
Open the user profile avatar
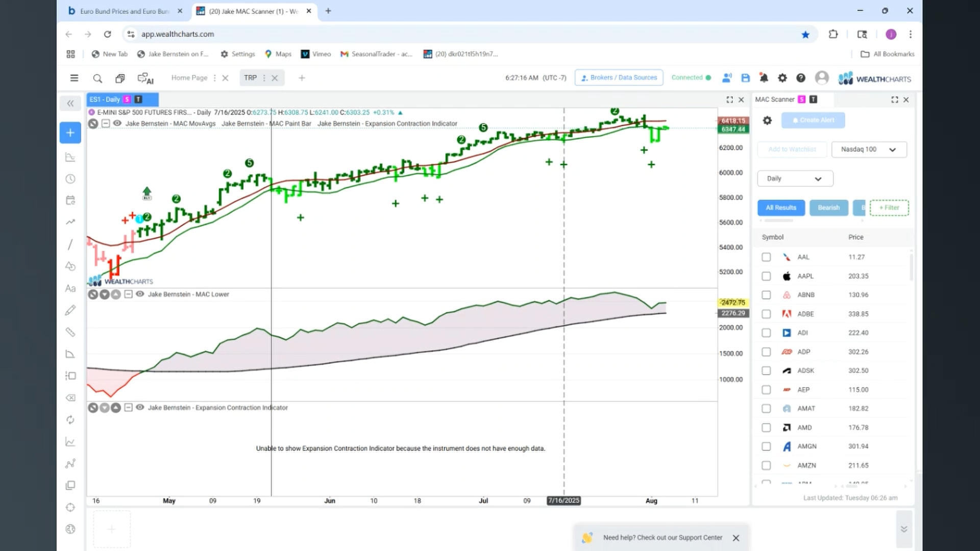(822, 78)
